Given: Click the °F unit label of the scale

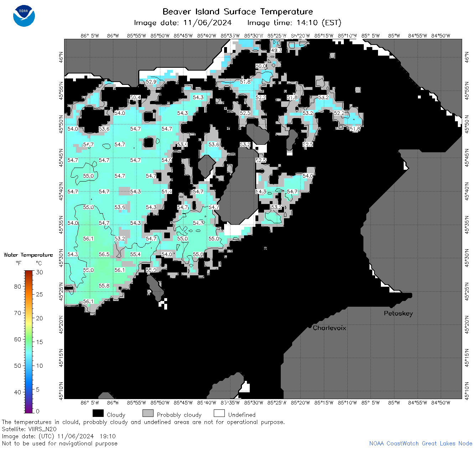Looking at the screenshot, I should coord(19,264).
